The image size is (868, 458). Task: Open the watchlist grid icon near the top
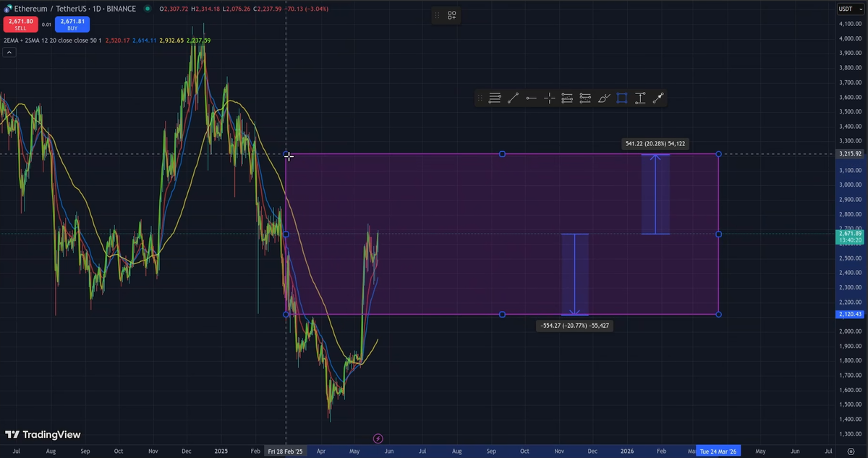coord(451,15)
